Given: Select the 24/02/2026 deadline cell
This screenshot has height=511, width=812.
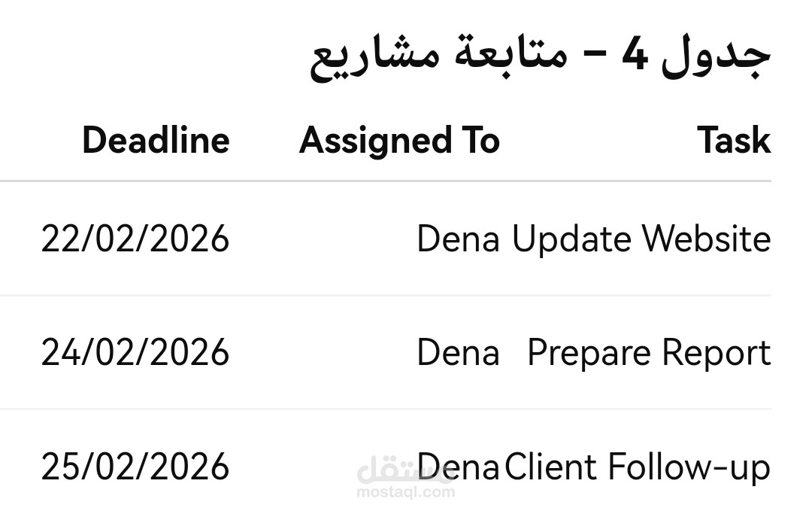Looking at the screenshot, I should 135,353.
